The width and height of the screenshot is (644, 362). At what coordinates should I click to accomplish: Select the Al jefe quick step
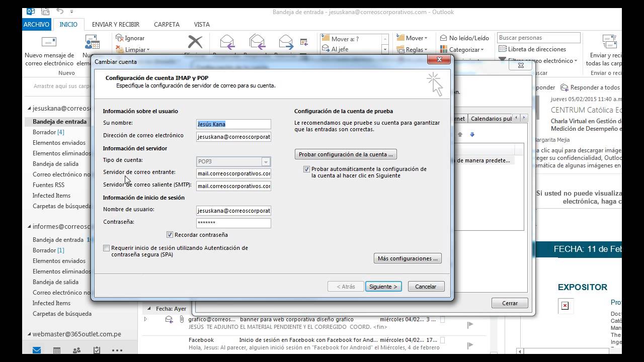coord(351,49)
